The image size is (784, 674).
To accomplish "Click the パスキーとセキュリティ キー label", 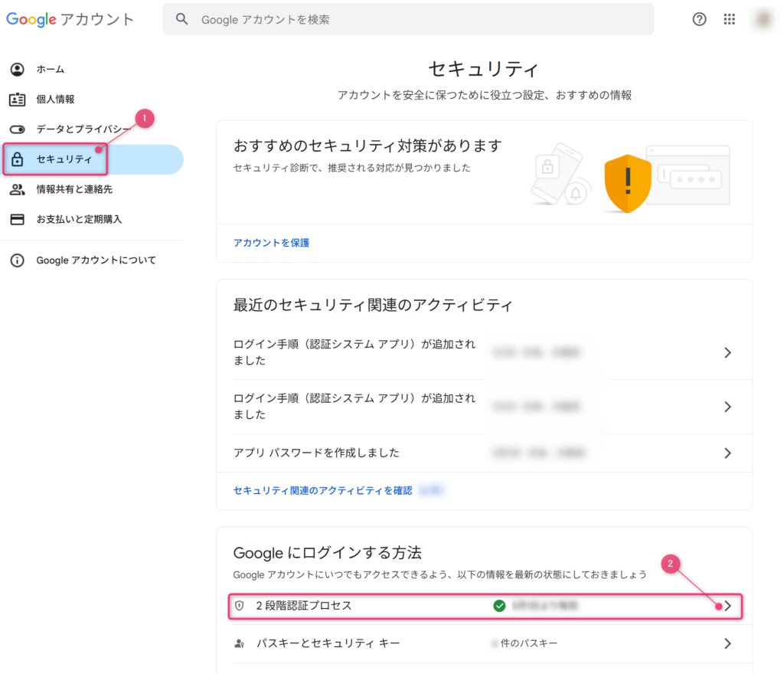I will pos(328,643).
